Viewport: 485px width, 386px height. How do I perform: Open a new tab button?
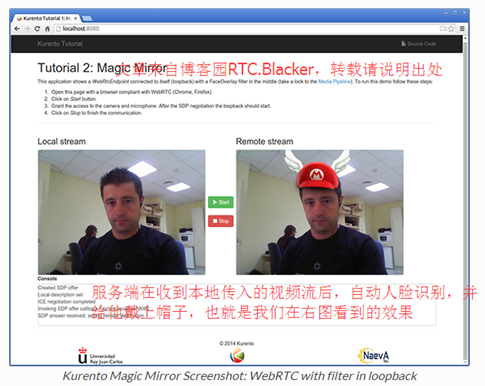[x=87, y=18]
